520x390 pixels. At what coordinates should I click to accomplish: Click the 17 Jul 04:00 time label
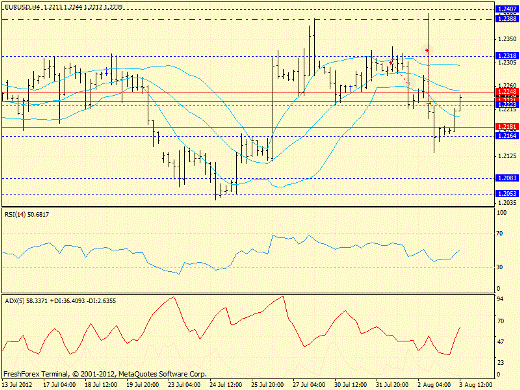click(x=59, y=385)
